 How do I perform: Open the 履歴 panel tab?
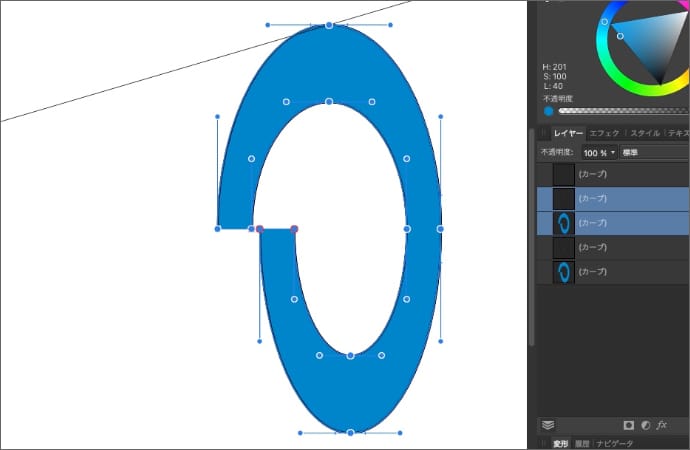coord(581,443)
